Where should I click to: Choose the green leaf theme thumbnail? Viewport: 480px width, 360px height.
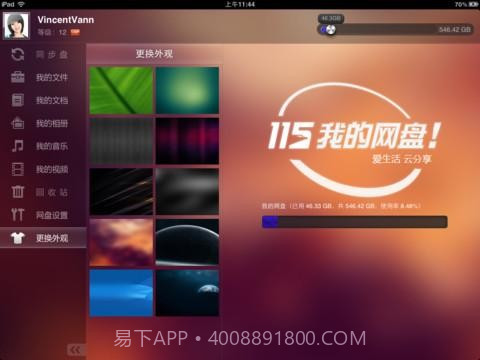[121, 90]
